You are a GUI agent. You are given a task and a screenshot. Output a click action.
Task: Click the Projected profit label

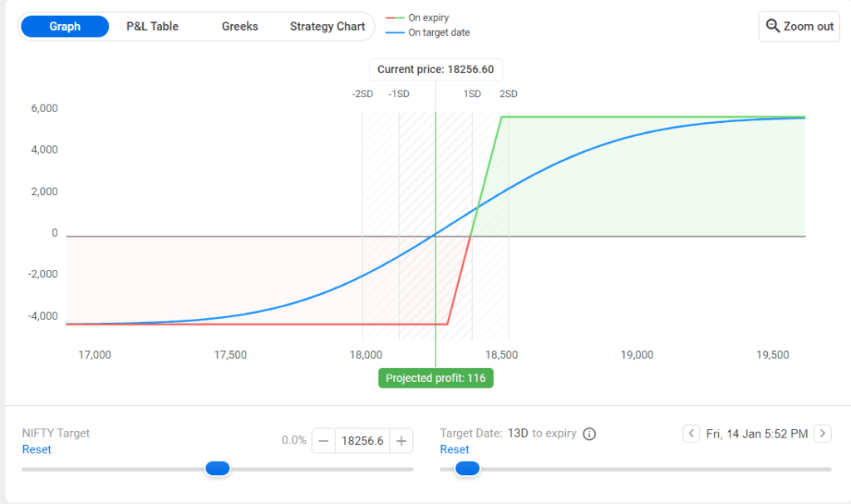pyautogui.click(x=436, y=379)
